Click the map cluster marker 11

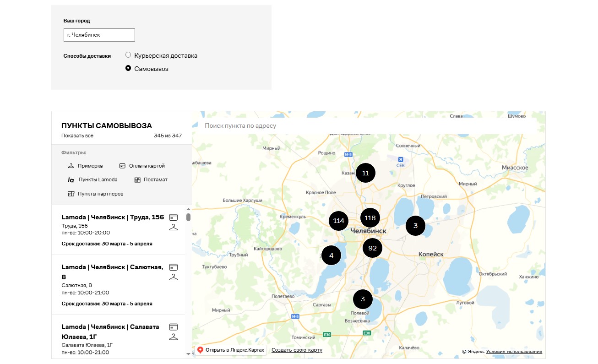(x=365, y=173)
